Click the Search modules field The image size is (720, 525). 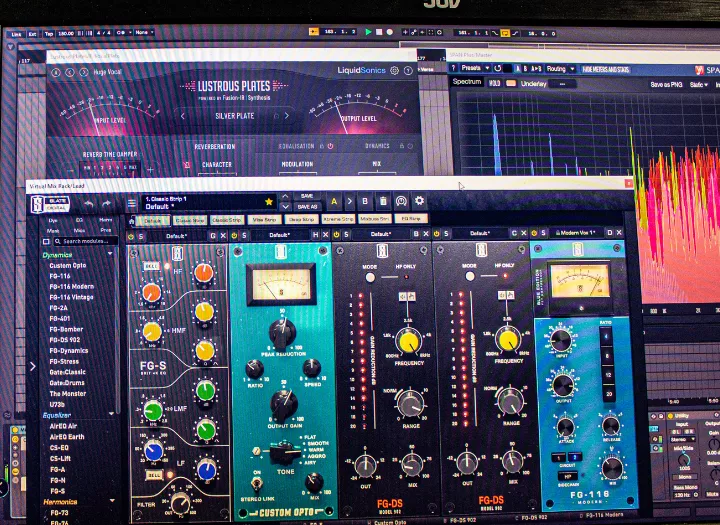click(x=85, y=241)
